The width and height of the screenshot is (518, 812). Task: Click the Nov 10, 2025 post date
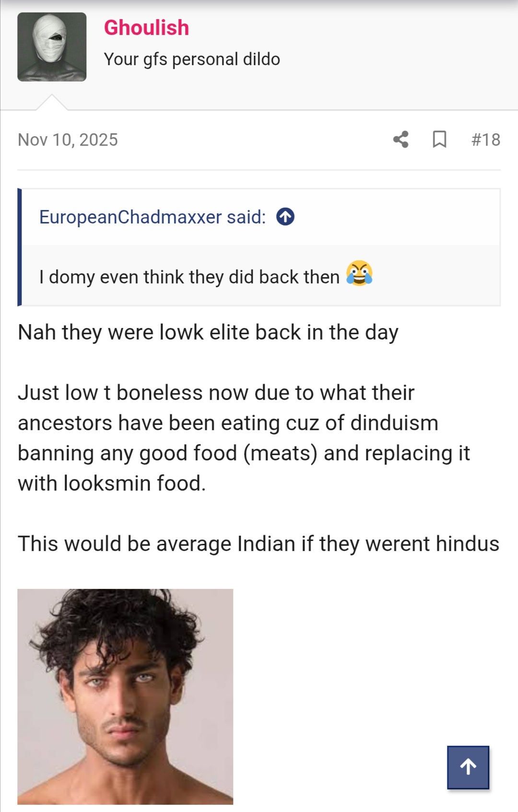tap(68, 140)
